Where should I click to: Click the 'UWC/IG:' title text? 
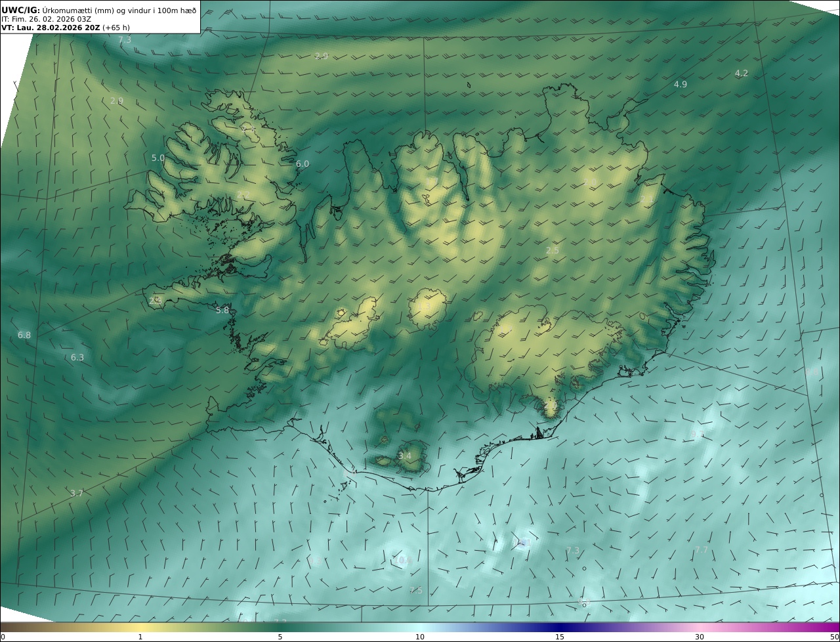[x=20, y=10]
